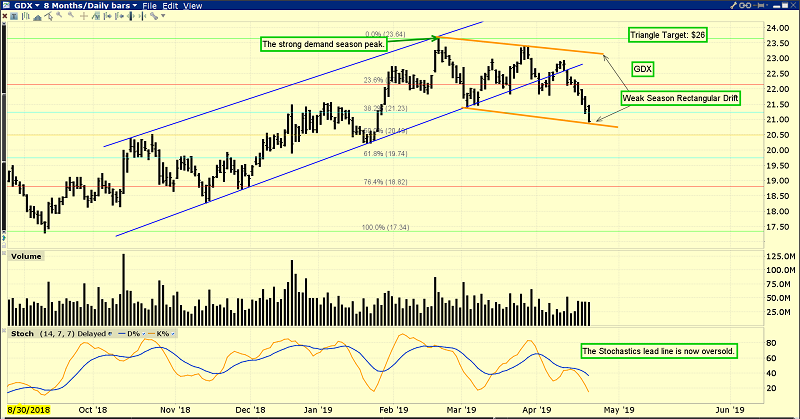800x419 pixels.
Task: Click the red icon before the 8/30/2018 date
Action: 5,410
